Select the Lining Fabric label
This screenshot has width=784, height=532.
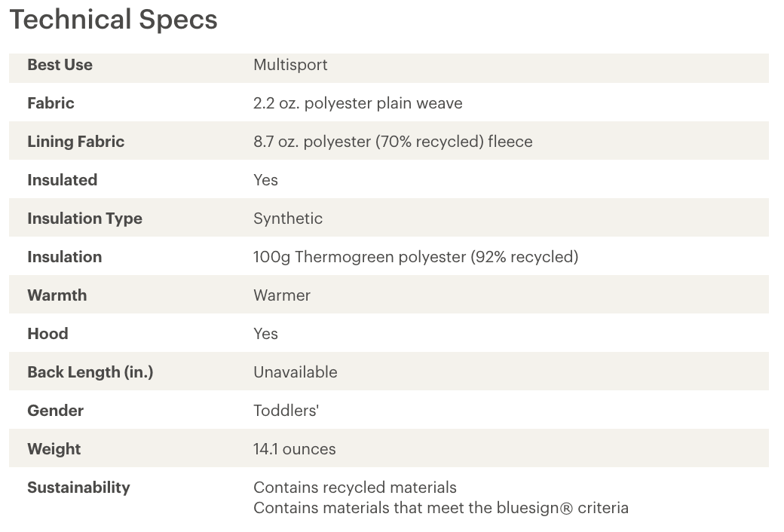click(76, 142)
